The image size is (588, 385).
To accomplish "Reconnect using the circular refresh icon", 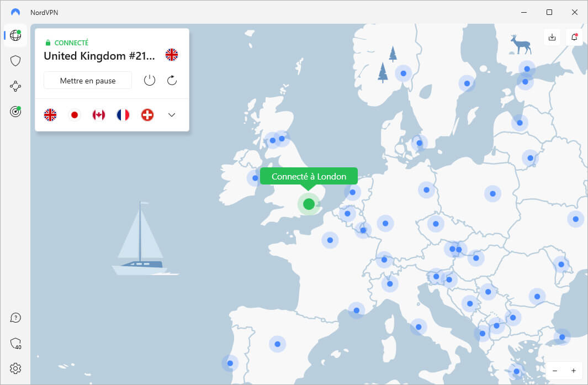I will coord(172,80).
